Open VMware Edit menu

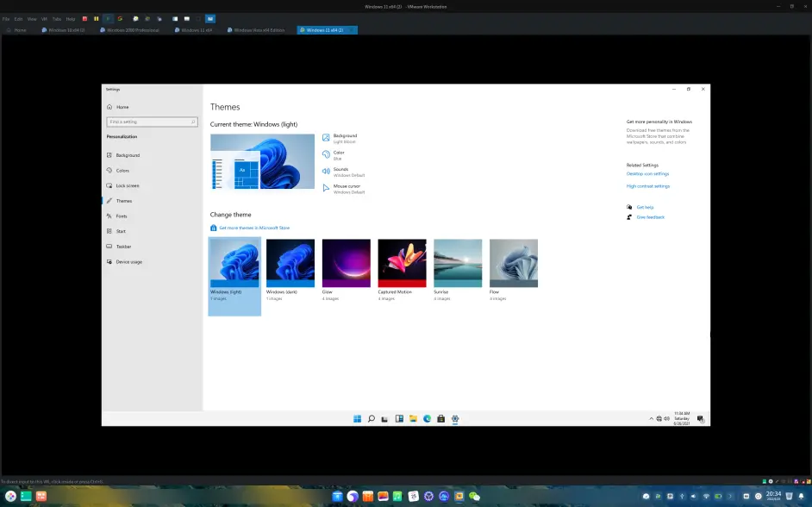point(18,19)
